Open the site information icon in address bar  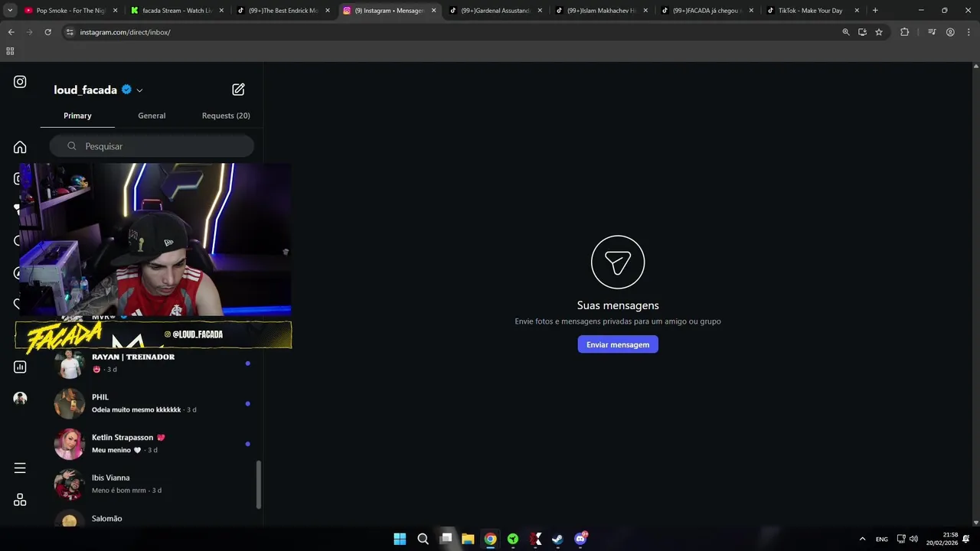coord(70,32)
